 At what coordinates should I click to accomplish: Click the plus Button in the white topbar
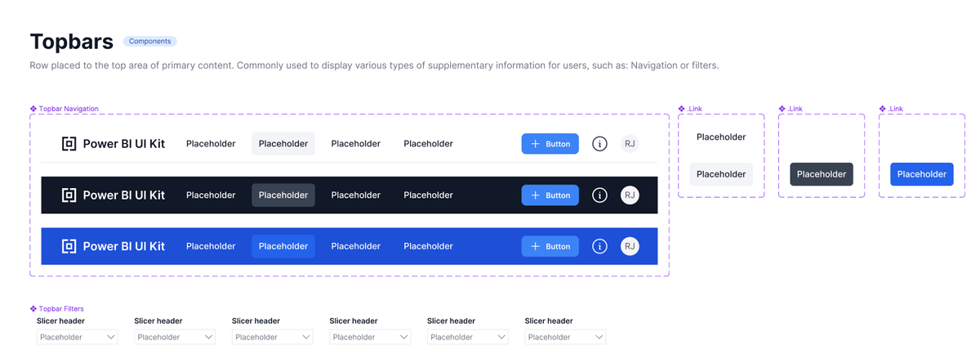point(550,144)
